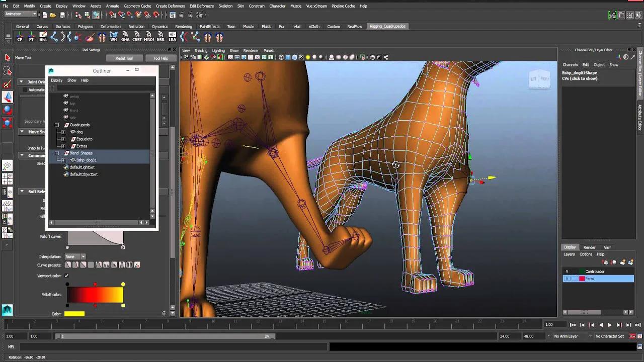Open the Render Settings icon in the status bar
This screenshot has width=644, height=362.
(630, 15)
